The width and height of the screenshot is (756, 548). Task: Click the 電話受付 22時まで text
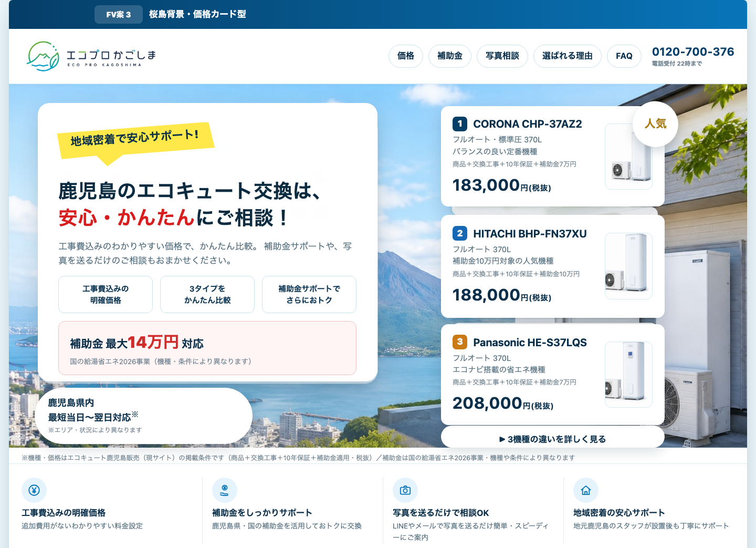tap(677, 64)
